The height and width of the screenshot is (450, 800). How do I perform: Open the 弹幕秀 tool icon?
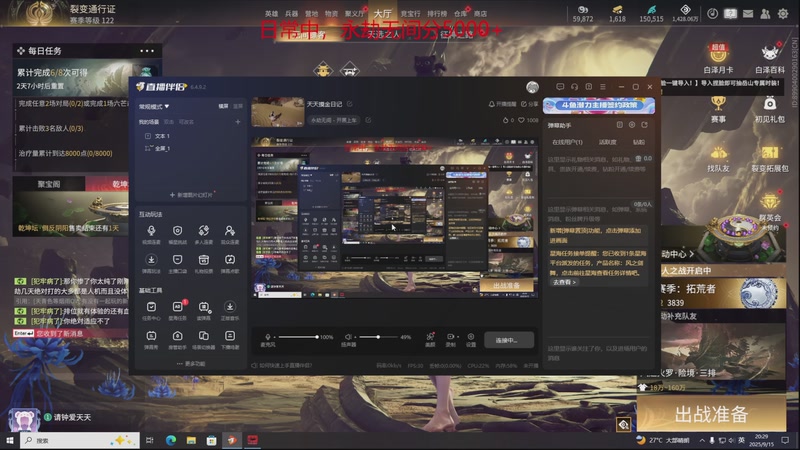[151, 336]
